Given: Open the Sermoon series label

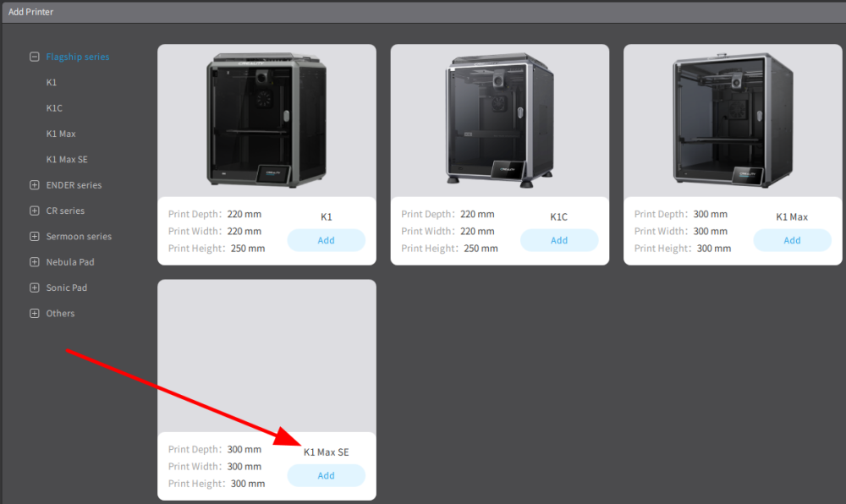Looking at the screenshot, I should 79,236.
